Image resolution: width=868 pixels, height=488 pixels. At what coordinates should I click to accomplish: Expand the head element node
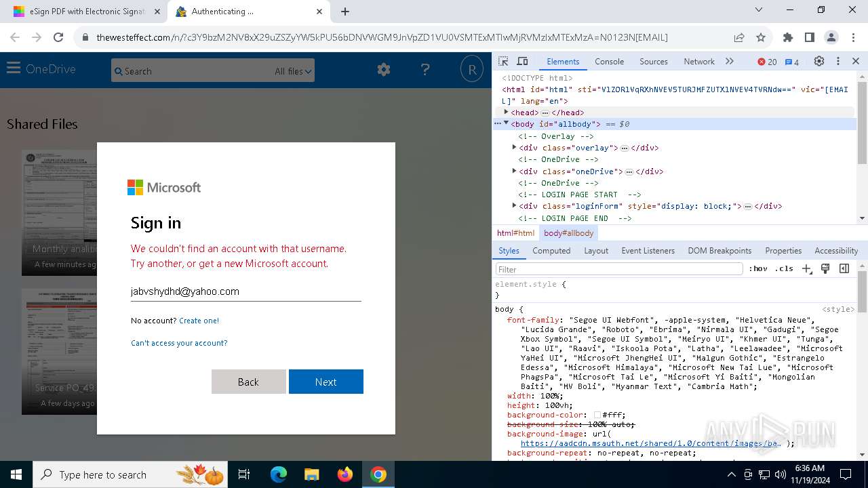tap(506, 113)
